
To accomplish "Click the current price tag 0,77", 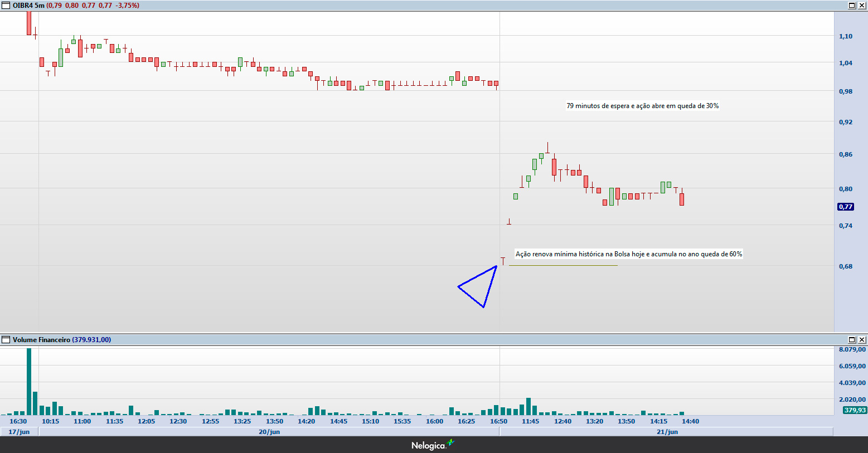I will (x=846, y=207).
